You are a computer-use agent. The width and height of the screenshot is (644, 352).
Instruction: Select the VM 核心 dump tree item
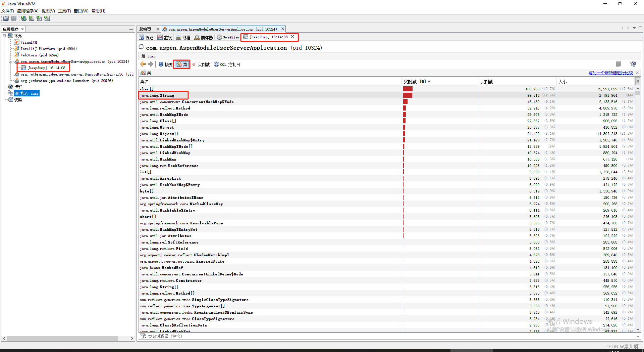[x=26, y=93]
